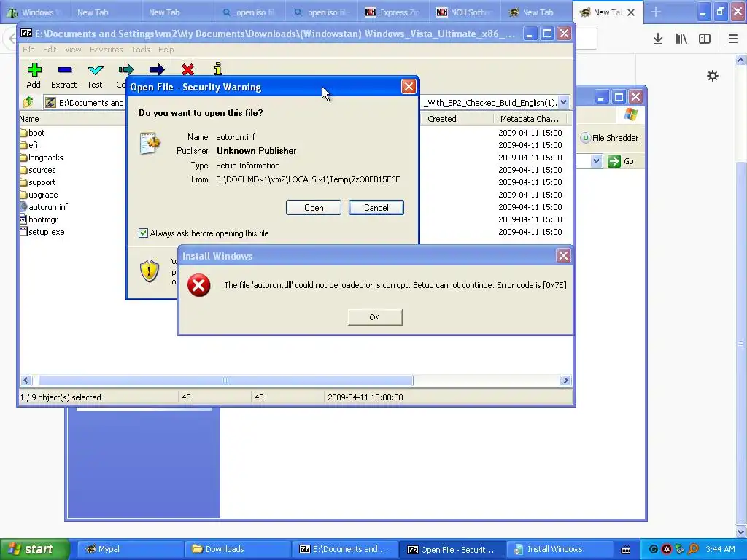Viewport: 747px width, 560px height.
Task: Click Open in Security Warning dialog
Action: point(314,208)
